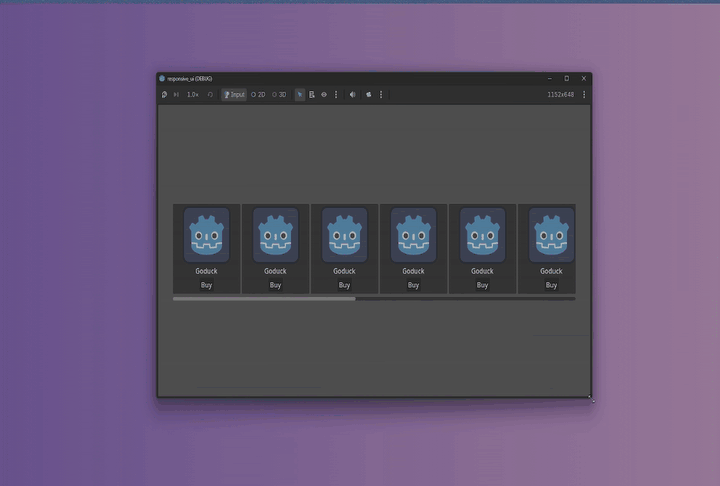
Task: Open selection options three-dot menu
Action: [x=336, y=95]
